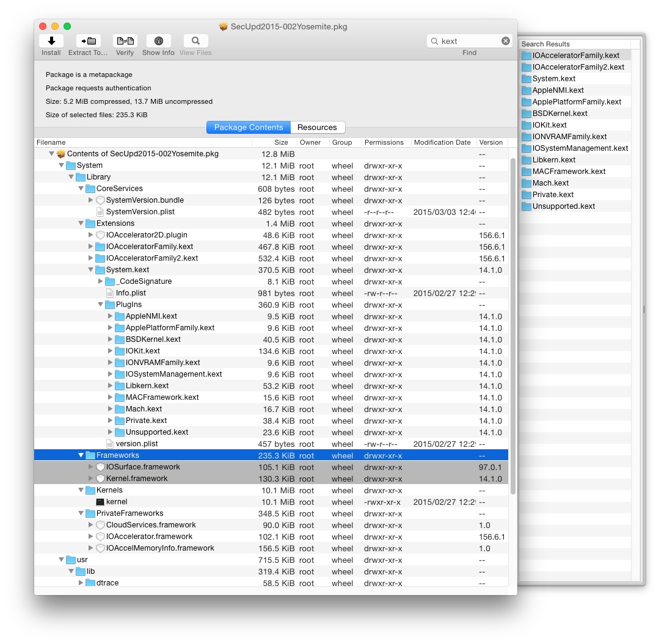
Task: Open IOAcceleratorFamily.kext in Search Results
Action: tap(575, 55)
